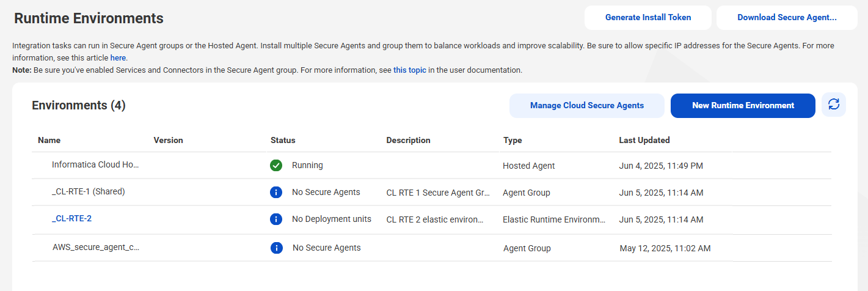Image resolution: width=868 pixels, height=291 pixels.
Task: Click May 12, 2025, 11:02 AM timestamp
Action: pos(665,249)
